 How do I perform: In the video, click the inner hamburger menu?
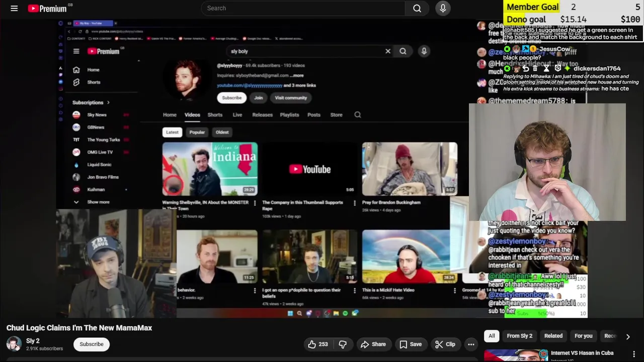(76, 51)
